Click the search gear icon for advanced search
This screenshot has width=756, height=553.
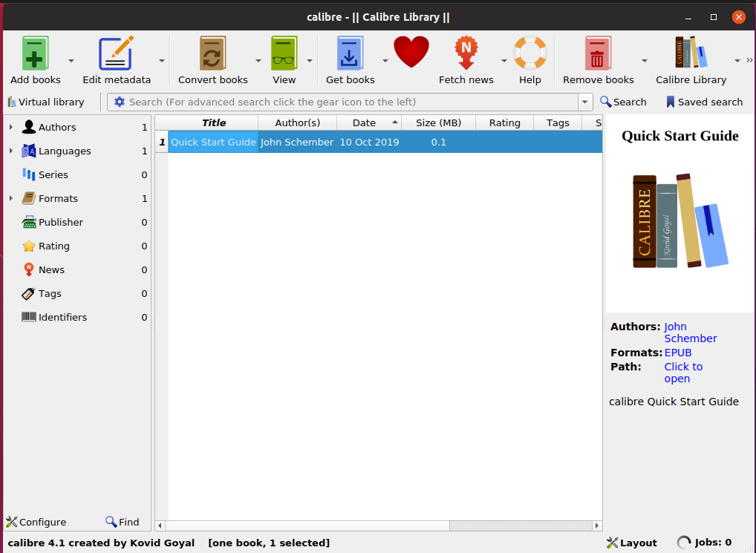coord(119,102)
